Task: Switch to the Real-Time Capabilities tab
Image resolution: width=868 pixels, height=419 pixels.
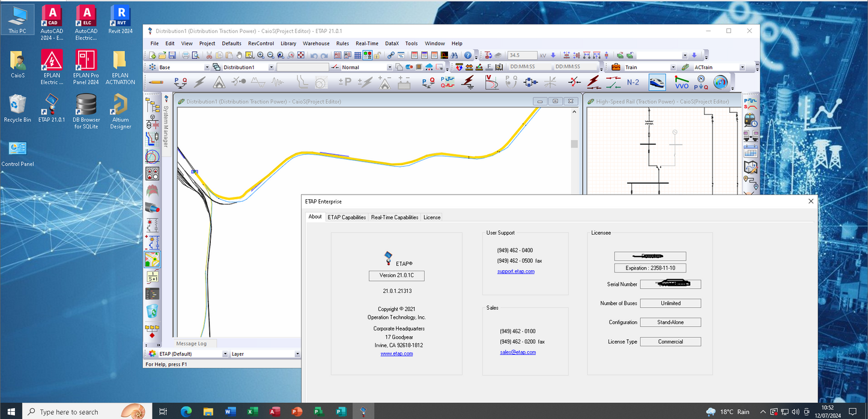Action: [x=395, y=217]
